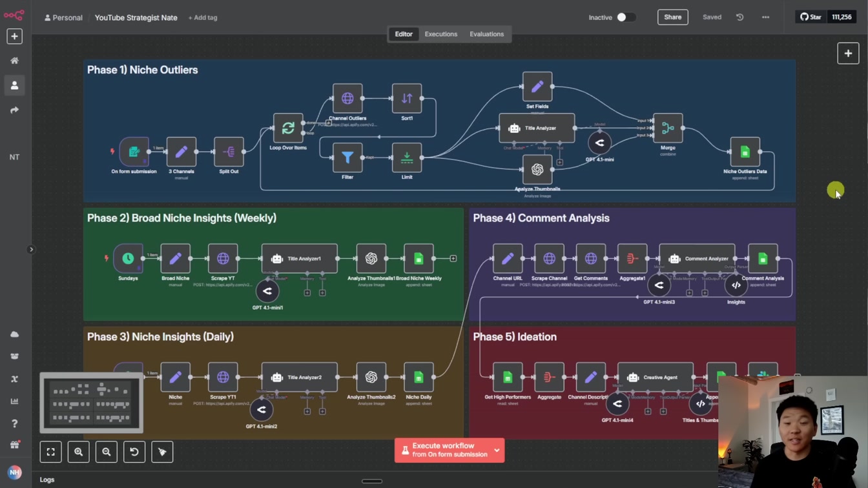This screenshot has height=488, width=868.
Task: Select the Title Analyzer agent node
Action: (x=537, y=128)
